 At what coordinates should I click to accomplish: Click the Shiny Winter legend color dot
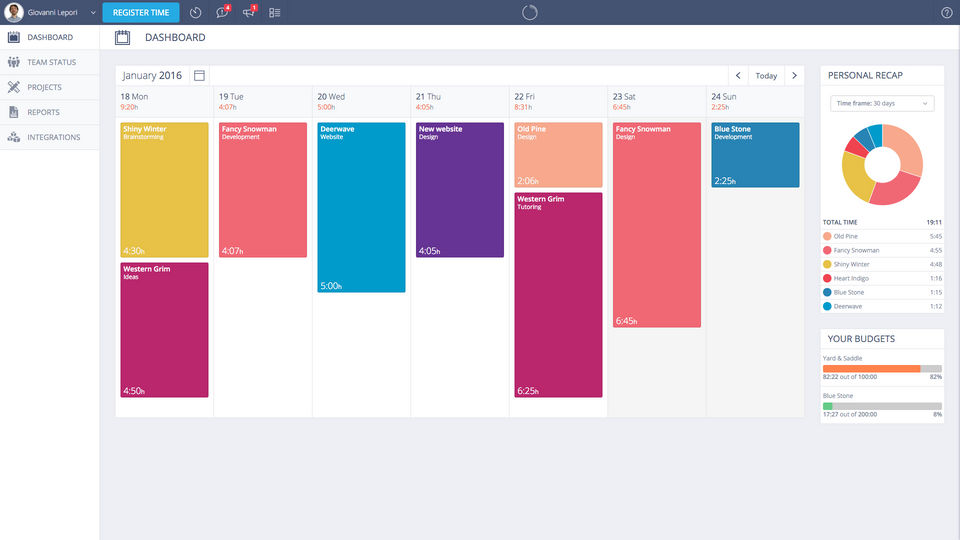(x=827, y=264)
